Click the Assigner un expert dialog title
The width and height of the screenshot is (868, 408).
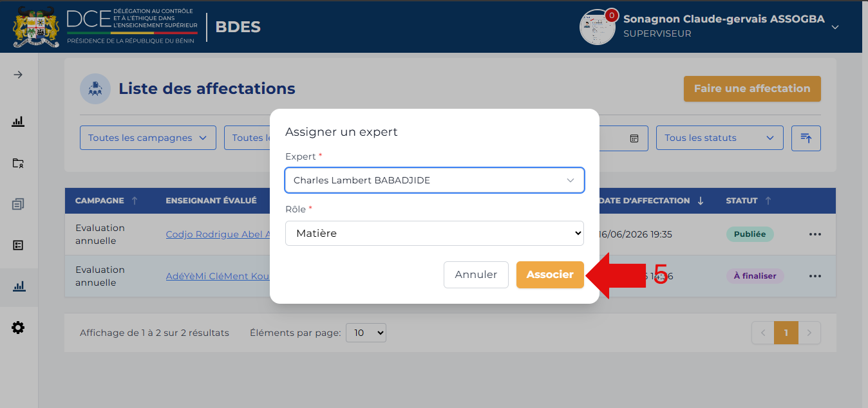341,132
